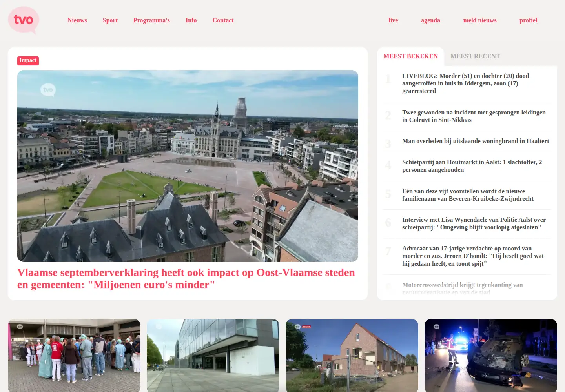565x392 pixels.
Task: Open Advocaat Jeroen D'hondt article
Action: (467, 256)
